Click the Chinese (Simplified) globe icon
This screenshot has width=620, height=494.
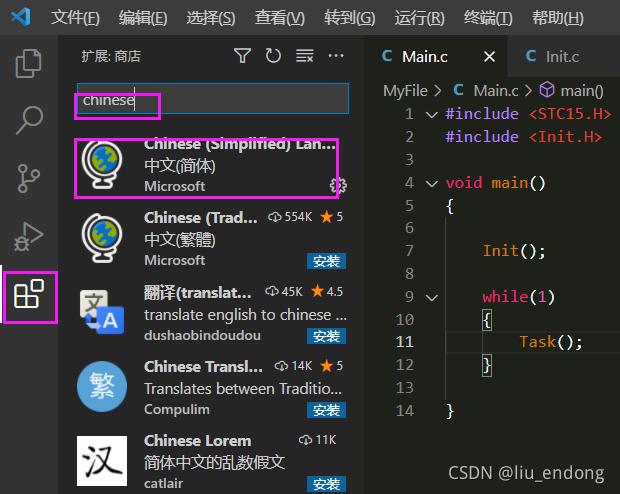(102, 165)
